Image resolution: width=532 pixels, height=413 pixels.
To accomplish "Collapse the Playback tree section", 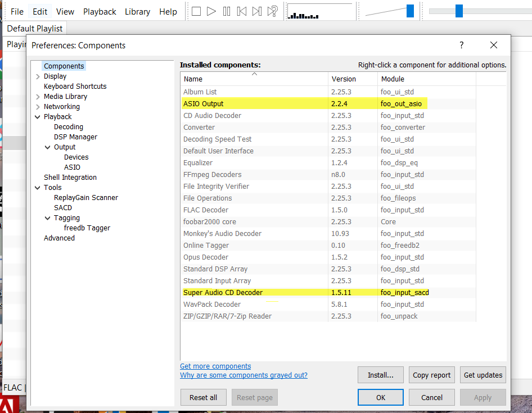I will [38, 117].
